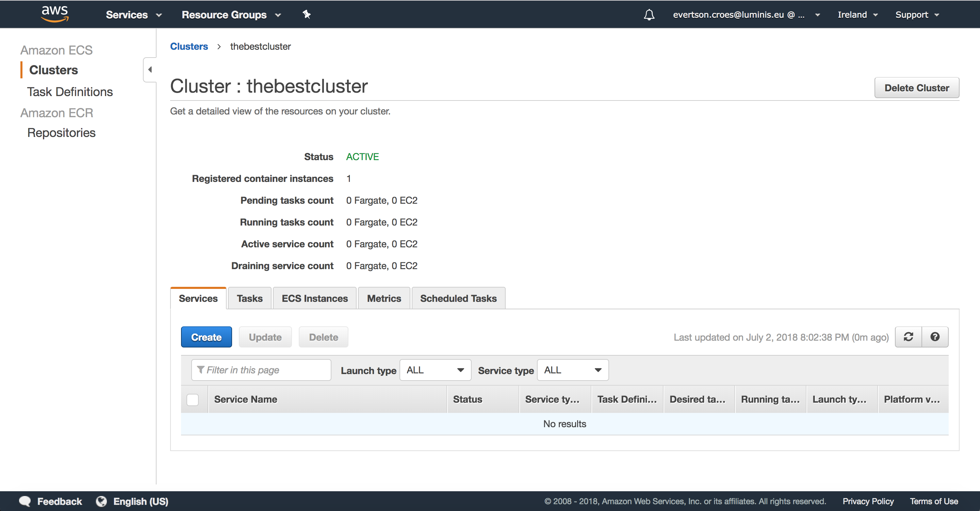Open the help question mark icon
The width and height of the screenshot is (980, 511).
pyautogui.click(x=935, y=337)
